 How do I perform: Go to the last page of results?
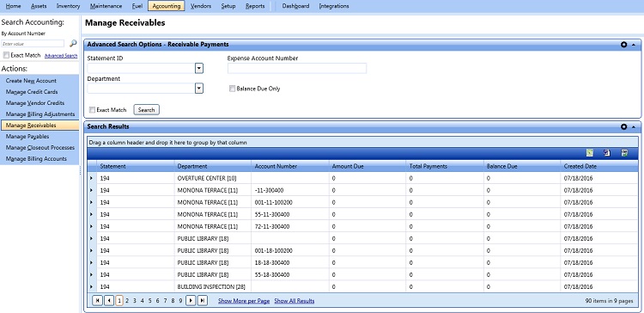[202, 301]
